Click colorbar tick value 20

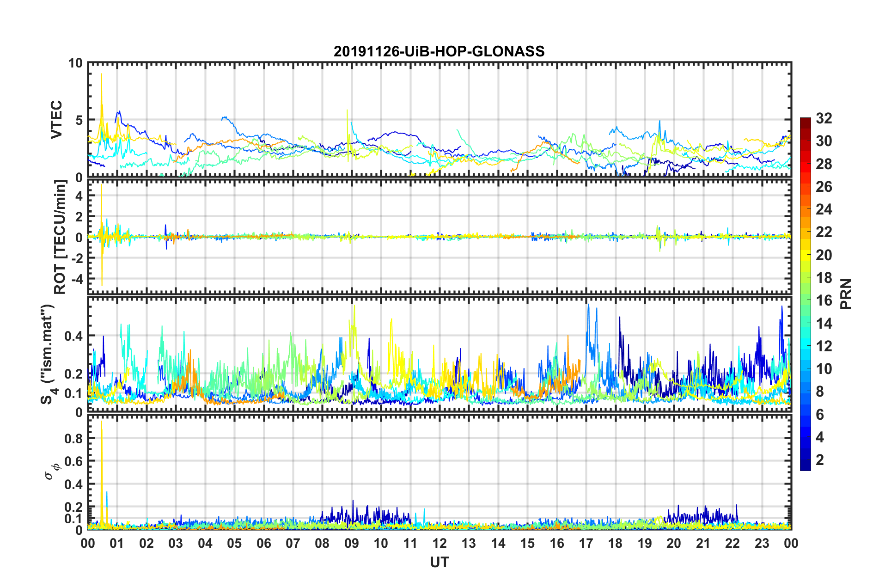coord(824,255)
